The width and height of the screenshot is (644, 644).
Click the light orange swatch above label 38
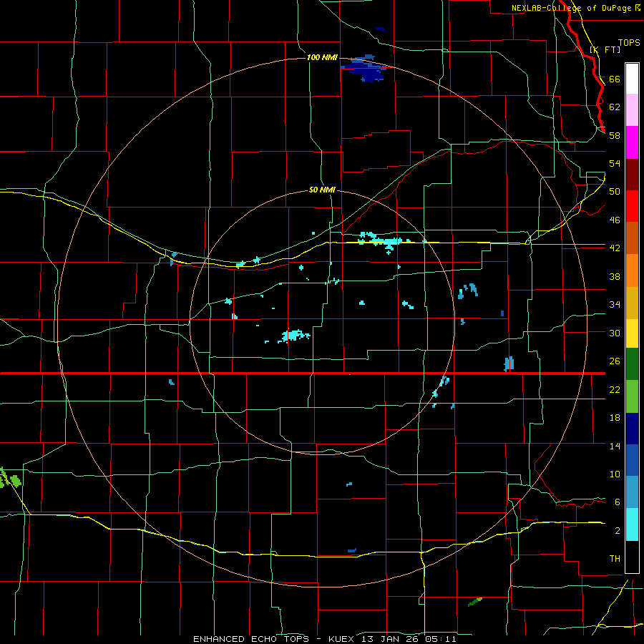pos(632,270)
